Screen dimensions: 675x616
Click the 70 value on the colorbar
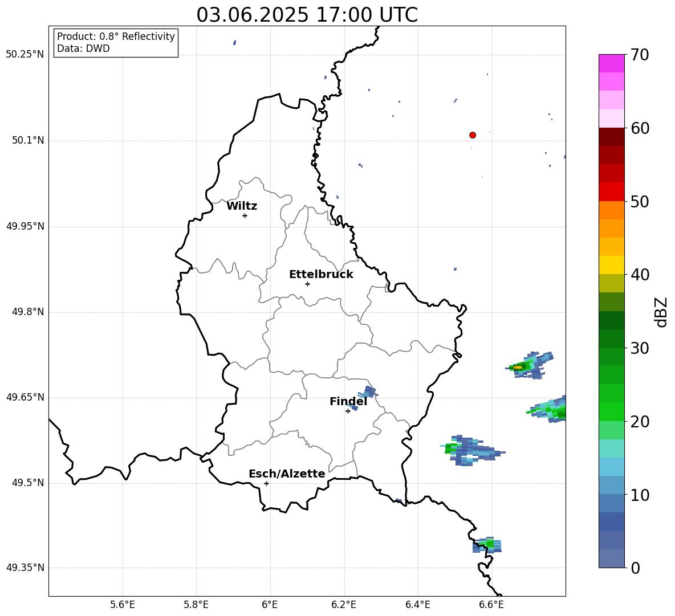tap(639, 55)
